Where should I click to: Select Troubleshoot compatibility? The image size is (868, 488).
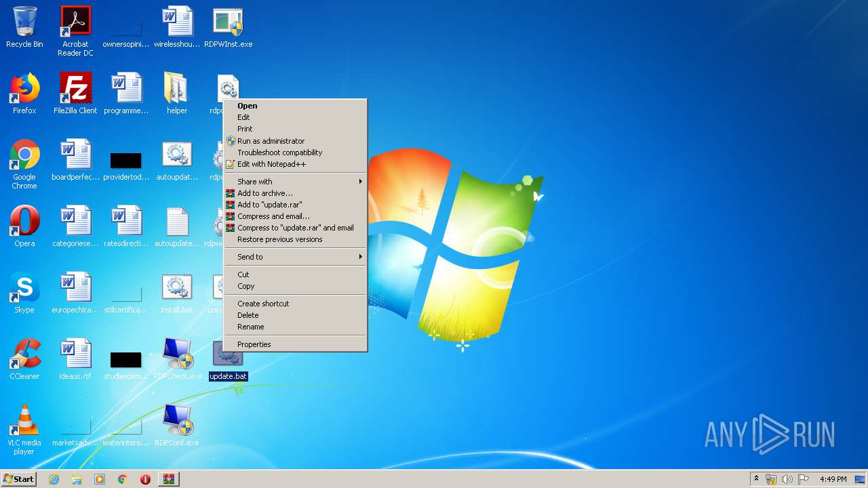click(295, 152)
